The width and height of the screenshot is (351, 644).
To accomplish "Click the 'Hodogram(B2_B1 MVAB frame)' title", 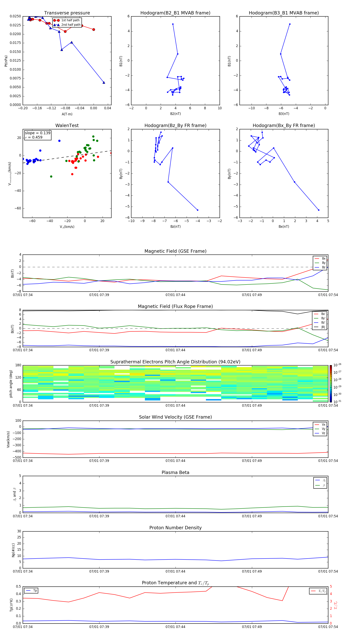I will [x=175, y=13].
